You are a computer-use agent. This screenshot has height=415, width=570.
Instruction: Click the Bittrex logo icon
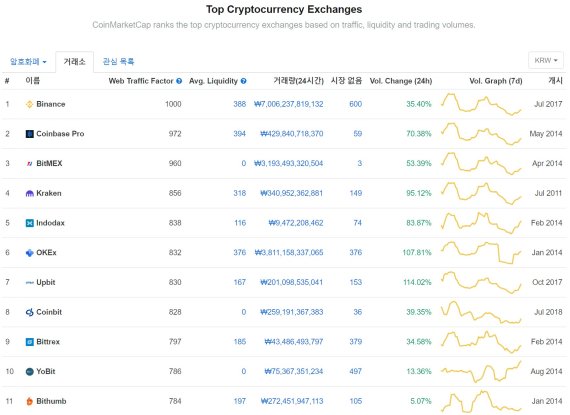tap(29, 342)
